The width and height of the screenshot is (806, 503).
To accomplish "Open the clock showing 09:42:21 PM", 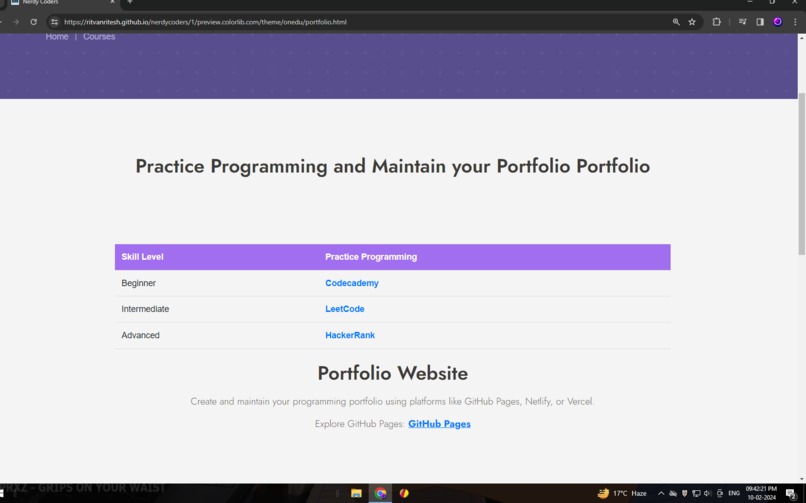I will click(x=761, y=493).
